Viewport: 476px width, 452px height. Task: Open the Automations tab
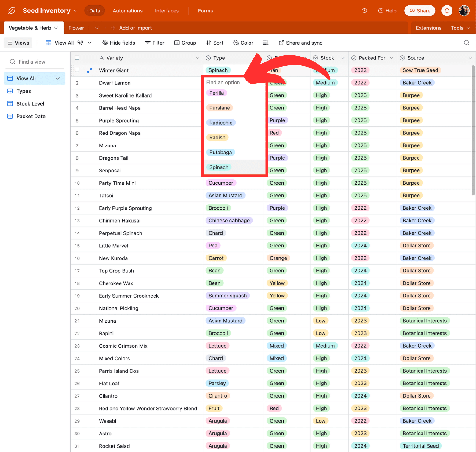128,11
